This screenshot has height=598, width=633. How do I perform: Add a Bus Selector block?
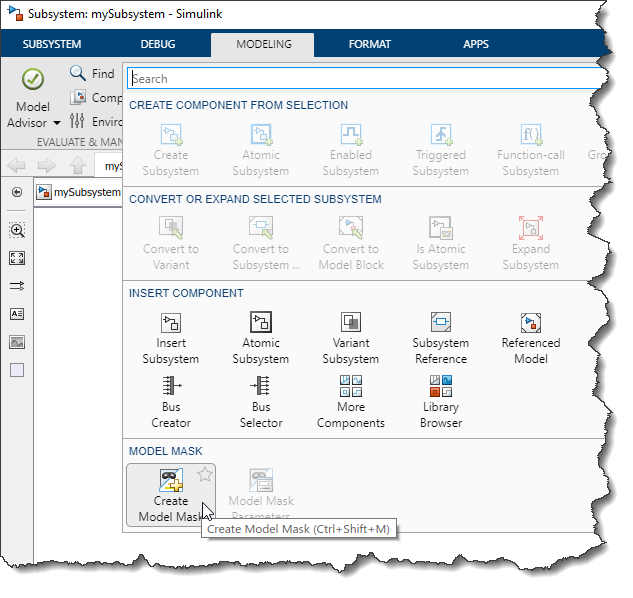(x=260, y=387)
